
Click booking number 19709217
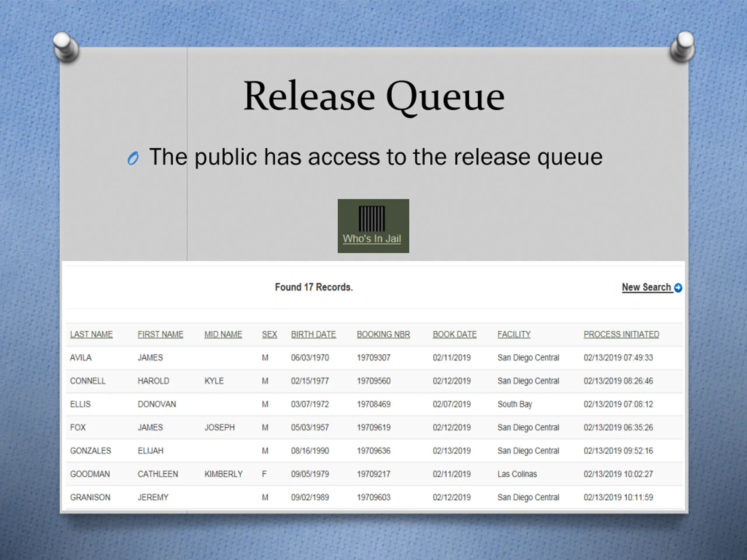click(373, 474)
